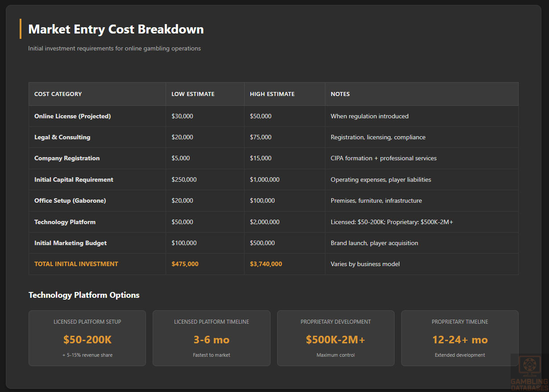Click the Cost Category column header
Screen dimensions: 549x392
coord(58,94)
